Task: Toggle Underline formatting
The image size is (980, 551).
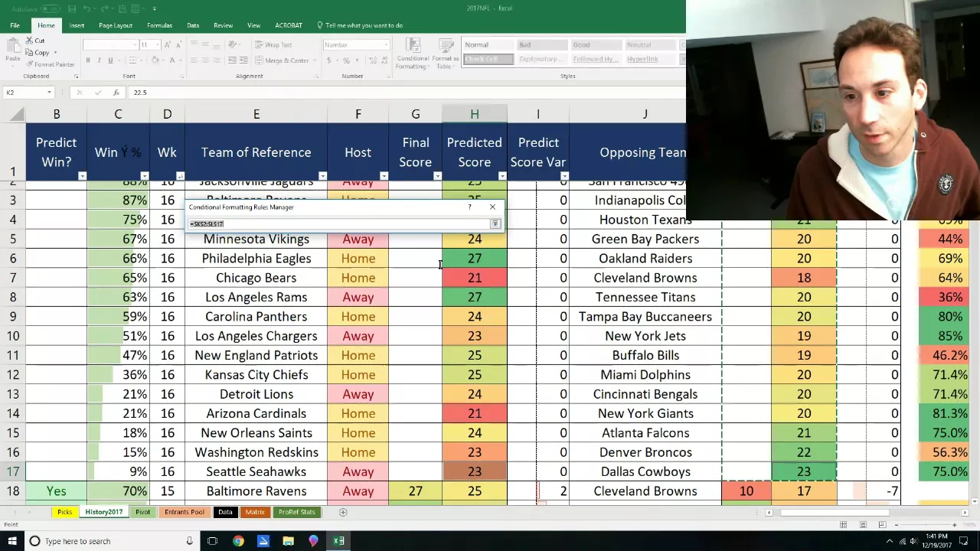Action: coord(110,60)
